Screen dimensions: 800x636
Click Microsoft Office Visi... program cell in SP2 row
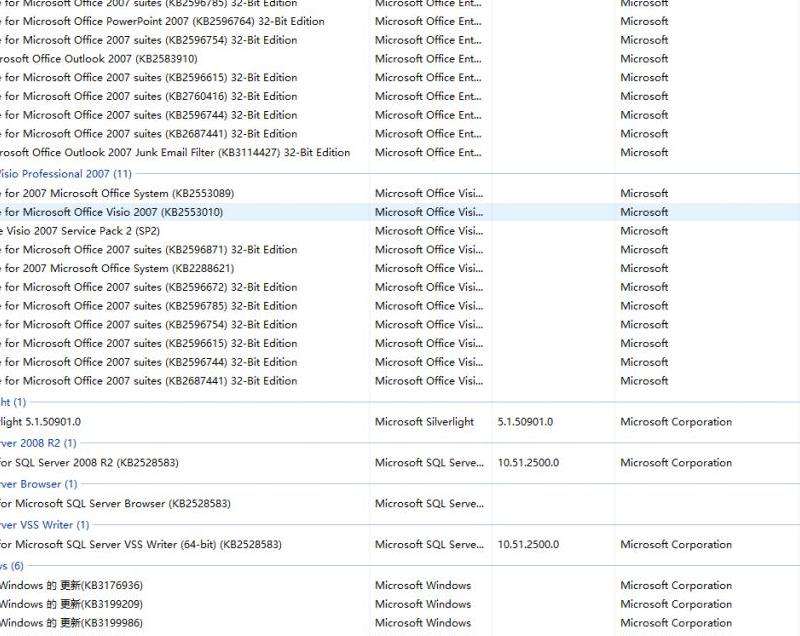tap(429, 231)
